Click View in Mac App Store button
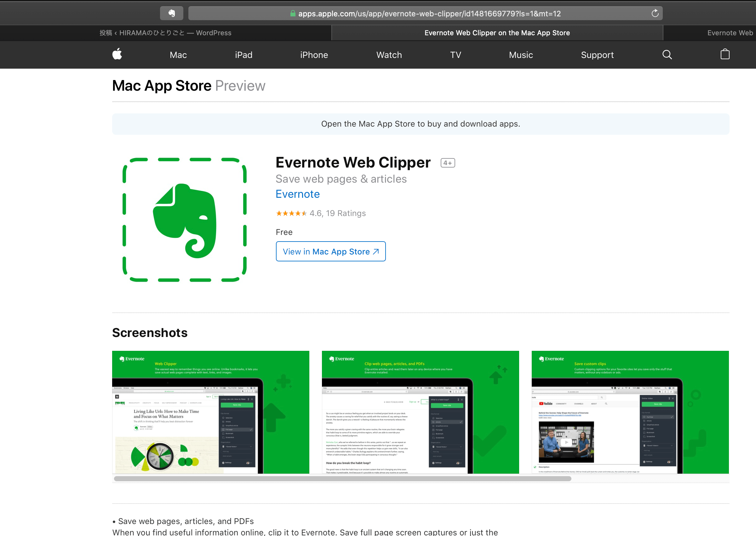This screenshot has height=536, width=756. (331, 252)
